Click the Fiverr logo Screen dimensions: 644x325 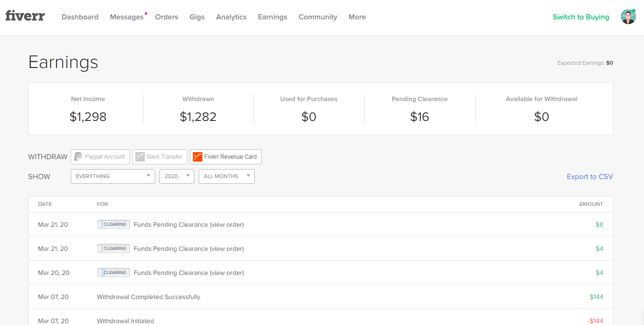coord(25,16)
